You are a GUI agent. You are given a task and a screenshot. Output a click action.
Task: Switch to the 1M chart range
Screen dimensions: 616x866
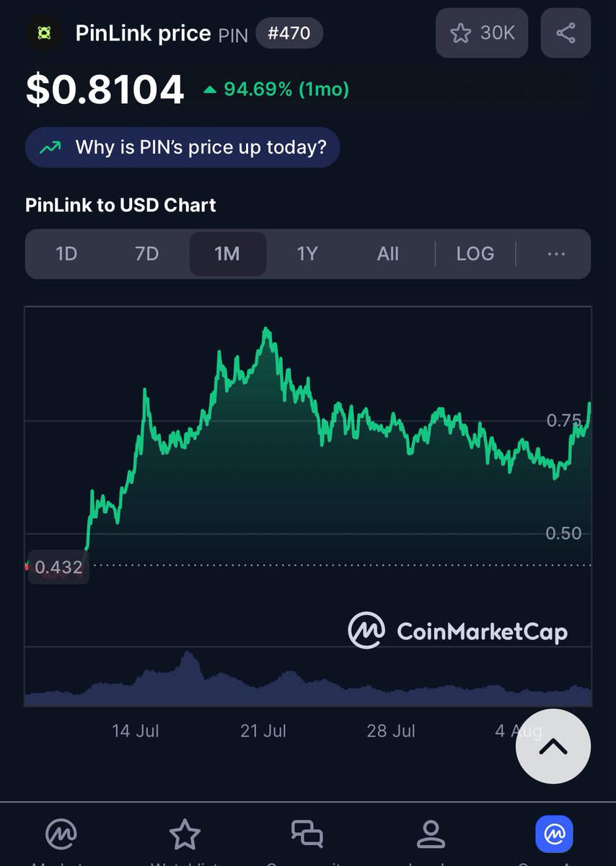click(x=227, y=253)
